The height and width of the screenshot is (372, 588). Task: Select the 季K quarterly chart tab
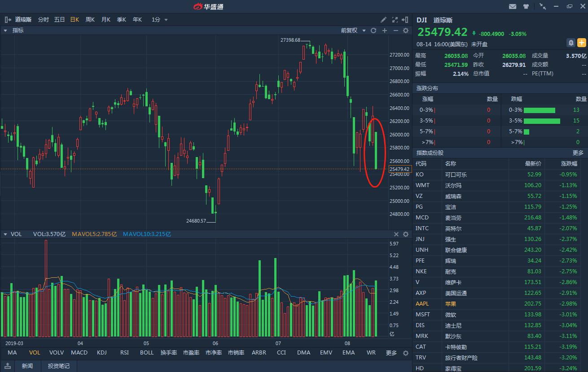(121, 20)
